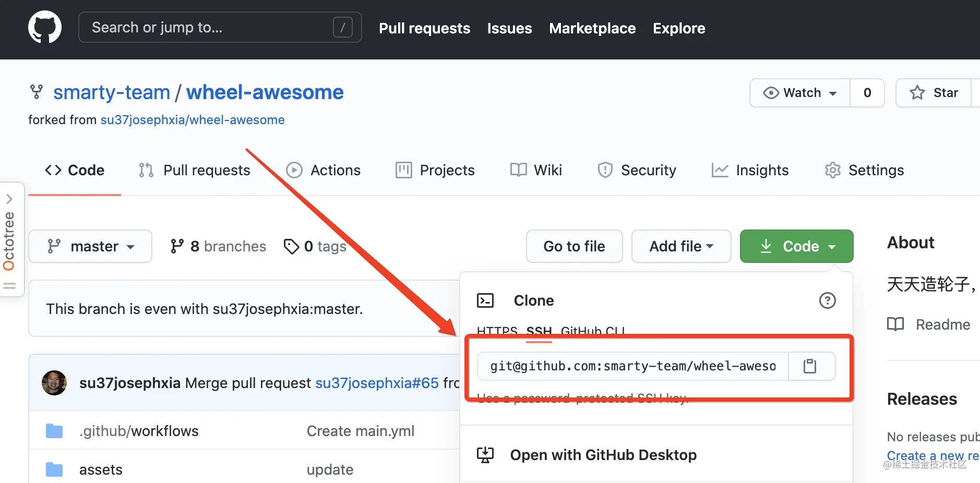The image size is (980, 483).
Task: Open Issues in top navigation
Action: pos(509,28)
